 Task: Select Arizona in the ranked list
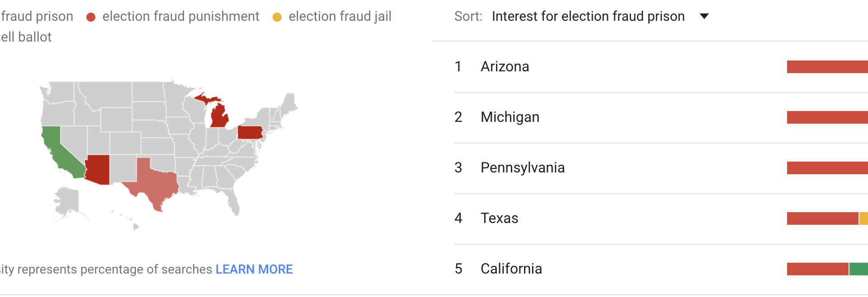pos(505,66)
